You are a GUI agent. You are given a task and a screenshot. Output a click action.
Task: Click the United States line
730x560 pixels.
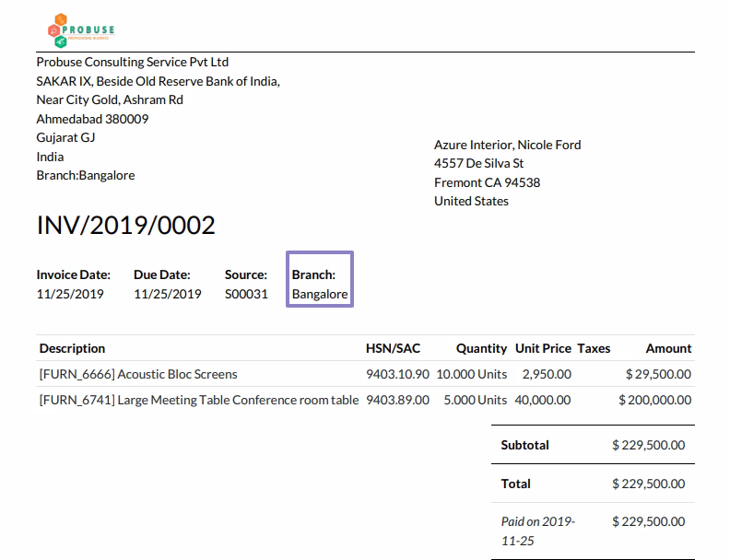coord(471,201)
